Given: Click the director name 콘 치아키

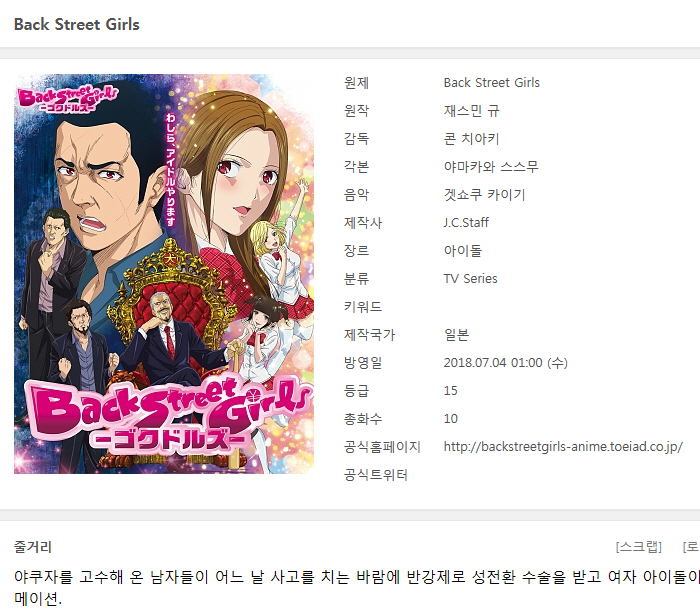Looking at the screenshot, I should pyautogui.click(x=471, y=139).
